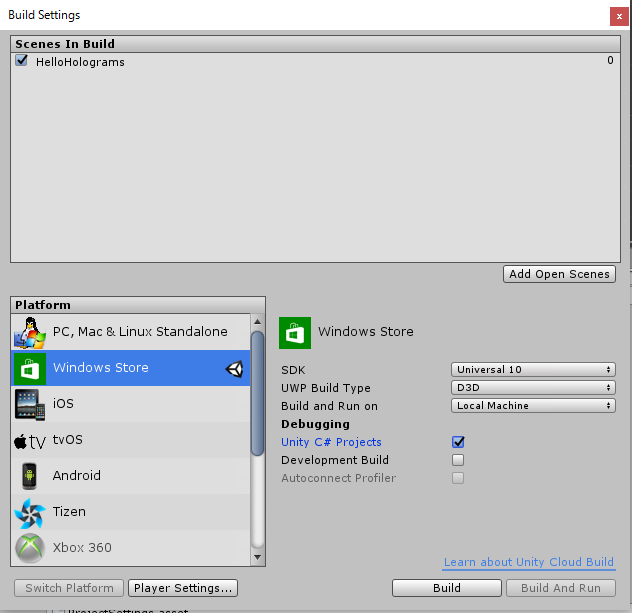Click the Tizen pinwheel platform icon

tap(29, 513)
